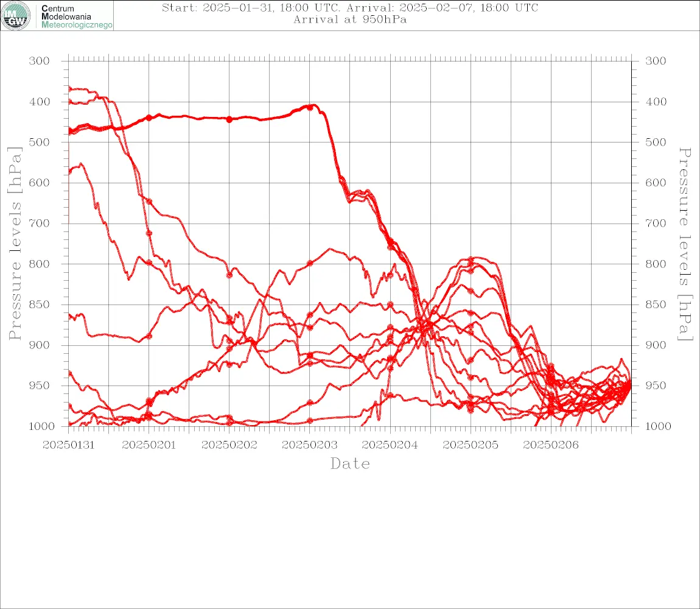Click the 1000 label on right pressure axis
Image resolution: width=700 pixels, height=609 pixels.
tap(660, 426)
